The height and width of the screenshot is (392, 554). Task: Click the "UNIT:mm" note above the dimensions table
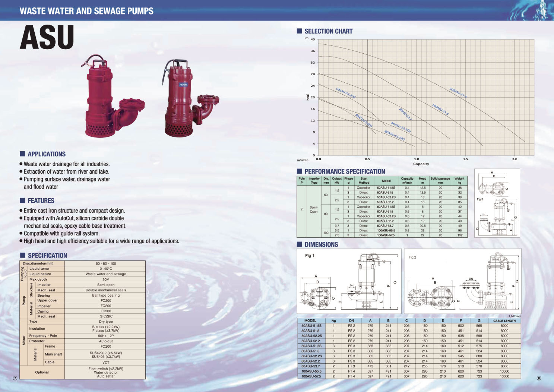point(515,316)
